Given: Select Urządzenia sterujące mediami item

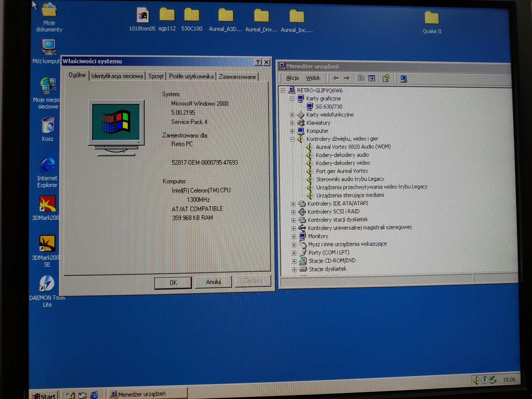Looking at the screenshot, I should coord(350,195).
